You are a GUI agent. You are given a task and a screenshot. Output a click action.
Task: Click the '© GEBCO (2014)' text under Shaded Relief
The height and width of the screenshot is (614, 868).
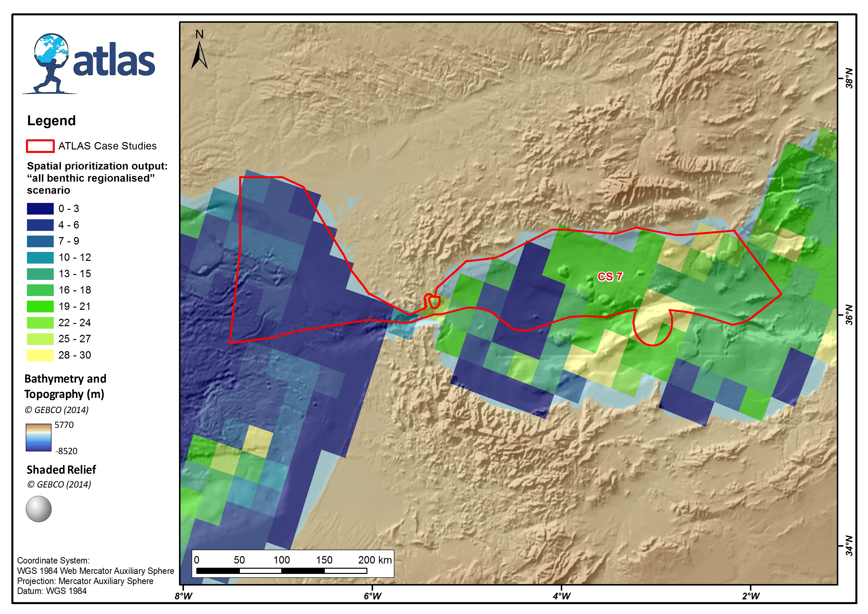(59, 485)
